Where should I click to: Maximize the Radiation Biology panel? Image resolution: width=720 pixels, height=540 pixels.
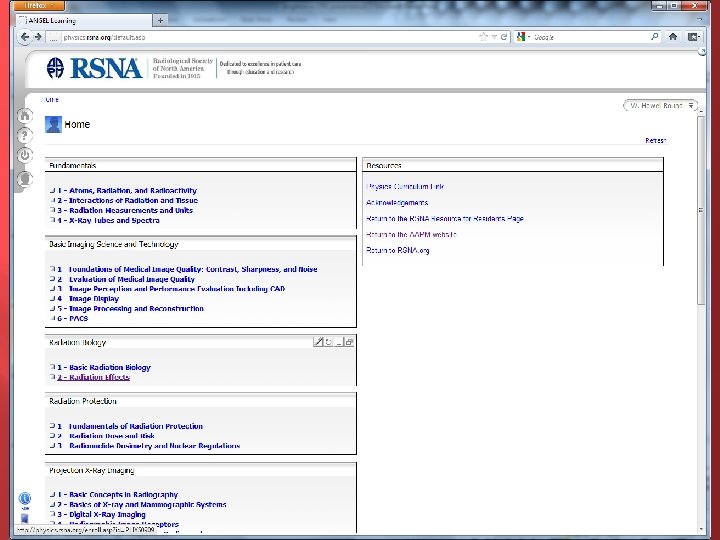pyautogui.click(x=349, y=342)
